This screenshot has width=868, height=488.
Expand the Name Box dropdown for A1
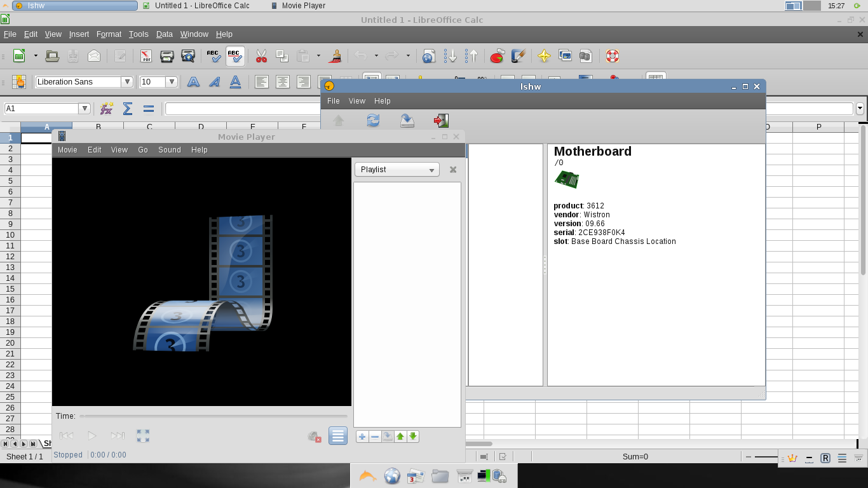coord(84,109)
